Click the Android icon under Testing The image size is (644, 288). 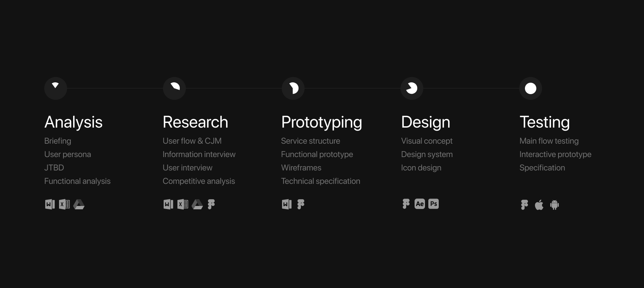(x=554, y=205)
